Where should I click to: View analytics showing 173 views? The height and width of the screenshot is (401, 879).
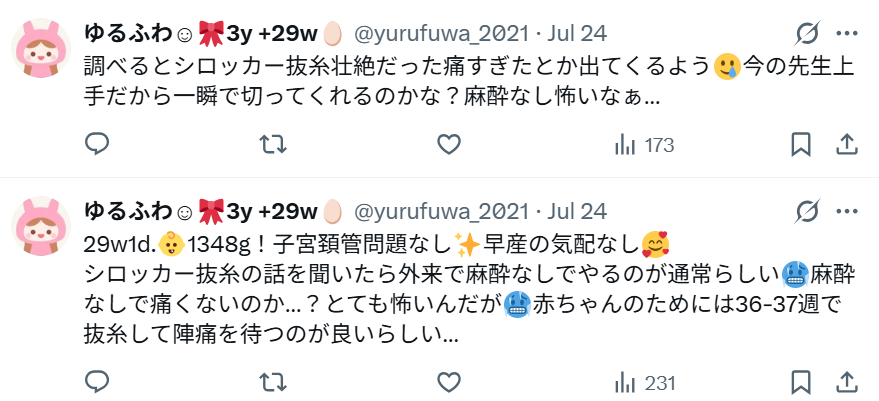(x=644, y=145)
